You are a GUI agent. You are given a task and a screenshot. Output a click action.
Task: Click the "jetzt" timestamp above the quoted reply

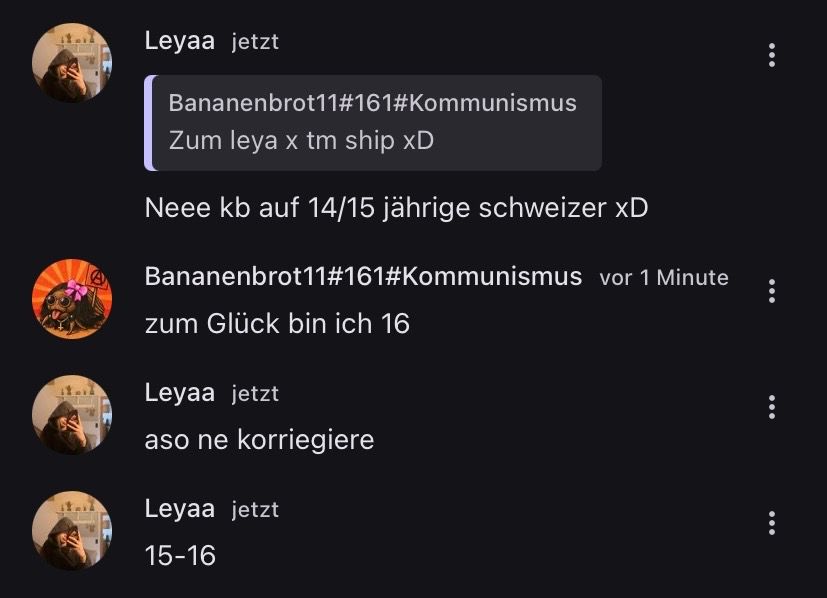[x=255, y=42]
